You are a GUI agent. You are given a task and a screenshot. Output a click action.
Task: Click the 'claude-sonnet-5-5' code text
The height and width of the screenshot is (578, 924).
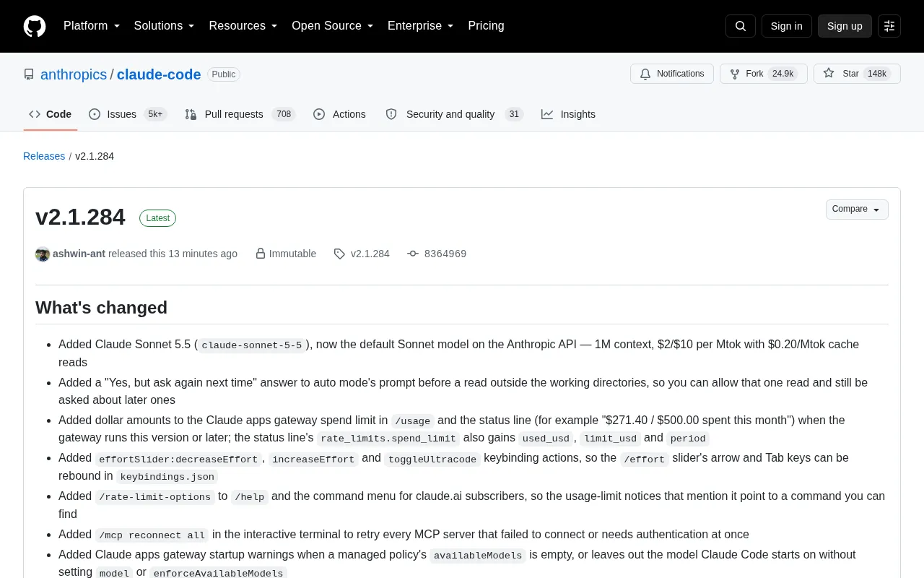pyautogui.click(x=252, y=345)
